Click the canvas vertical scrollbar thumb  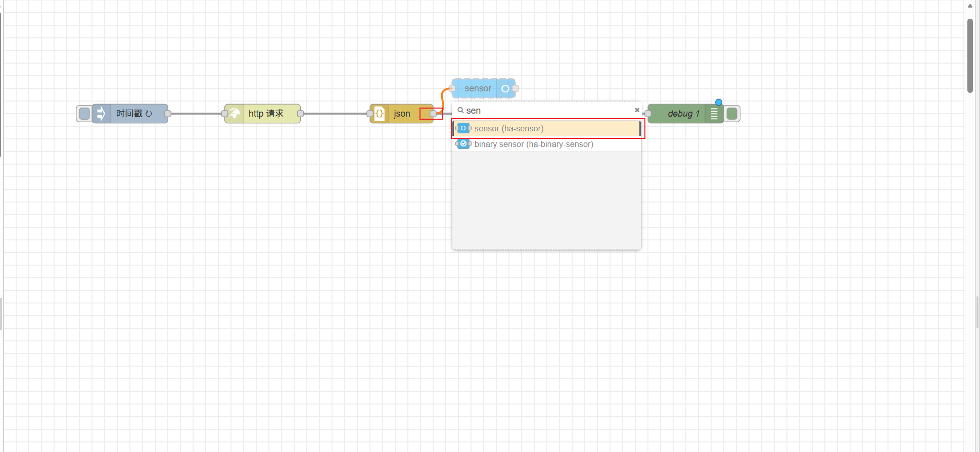[x=970, y=56]
